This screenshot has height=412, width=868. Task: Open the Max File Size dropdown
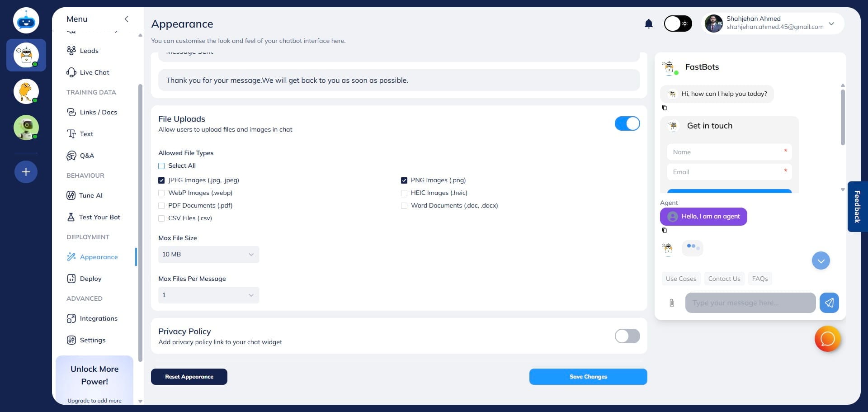pyautogui.click(x=208, y=254)
